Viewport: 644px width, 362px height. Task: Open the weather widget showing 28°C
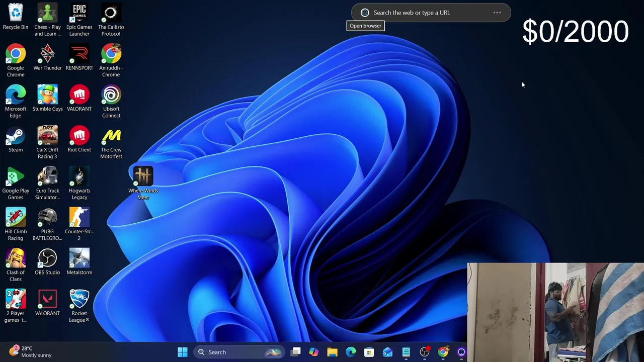pos(30,351)
